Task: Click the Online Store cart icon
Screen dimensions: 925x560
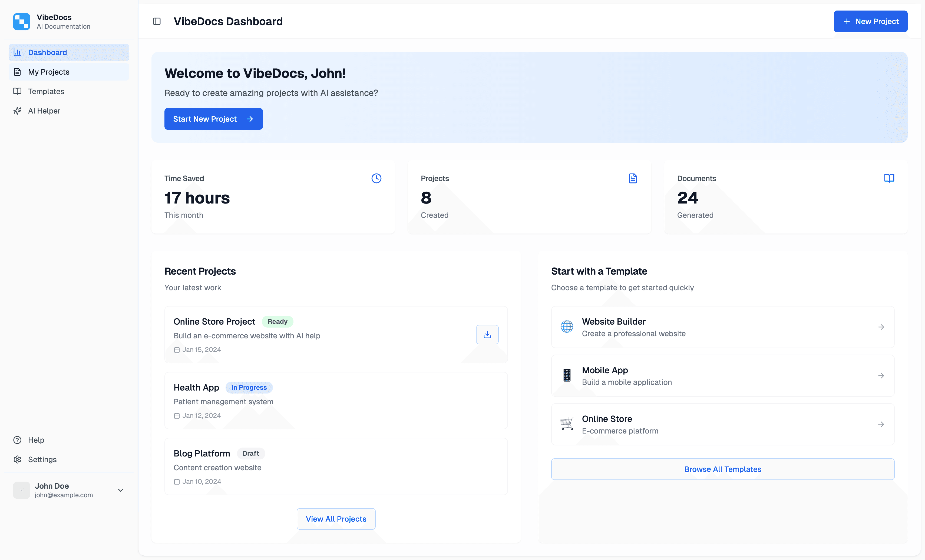Action: point(567,424)
